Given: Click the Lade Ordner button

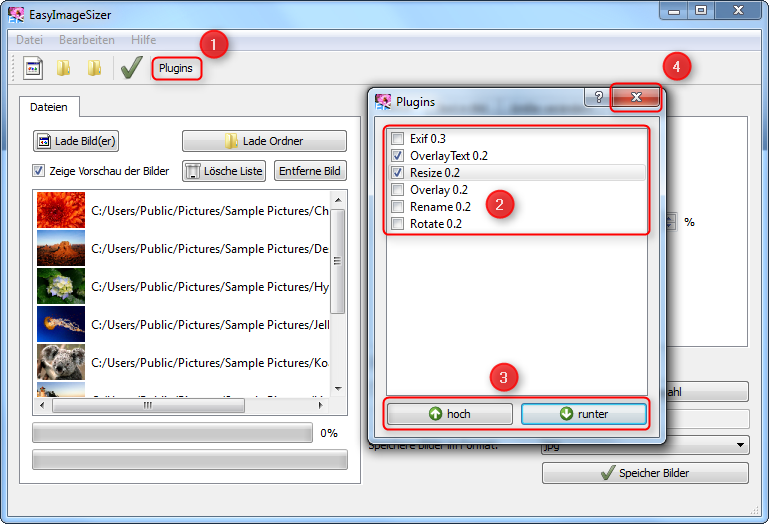Looking at the screenshot, I should point(264,141).
